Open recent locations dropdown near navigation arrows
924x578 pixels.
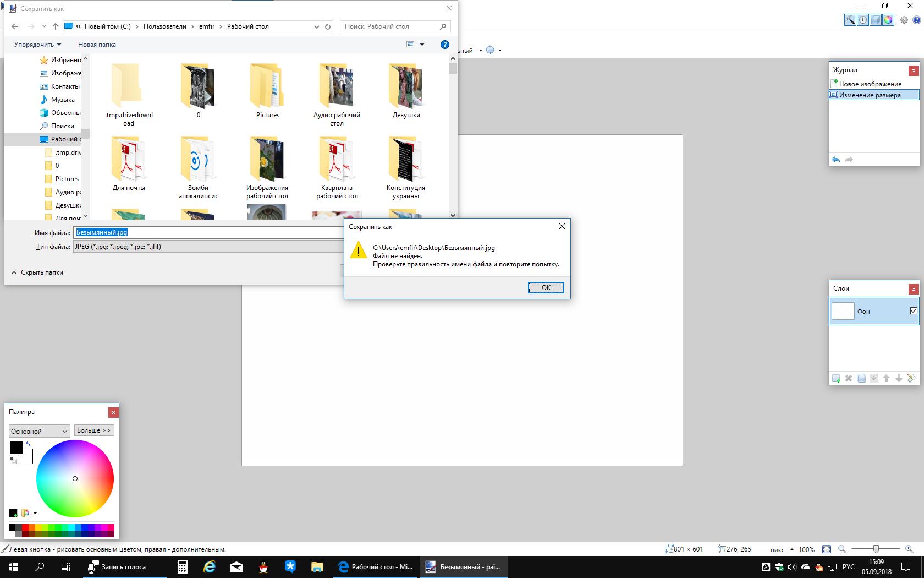pos(44,26)
